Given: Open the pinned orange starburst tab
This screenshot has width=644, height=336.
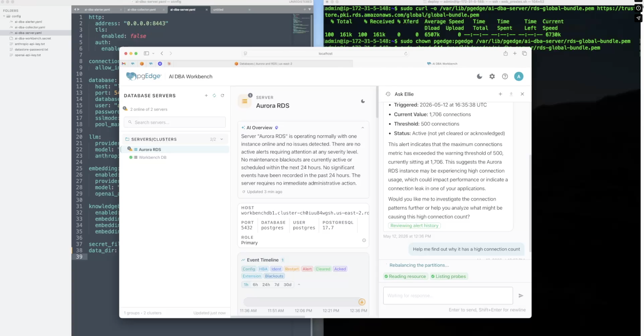Looking at the screenshot, I should [169, 64].
